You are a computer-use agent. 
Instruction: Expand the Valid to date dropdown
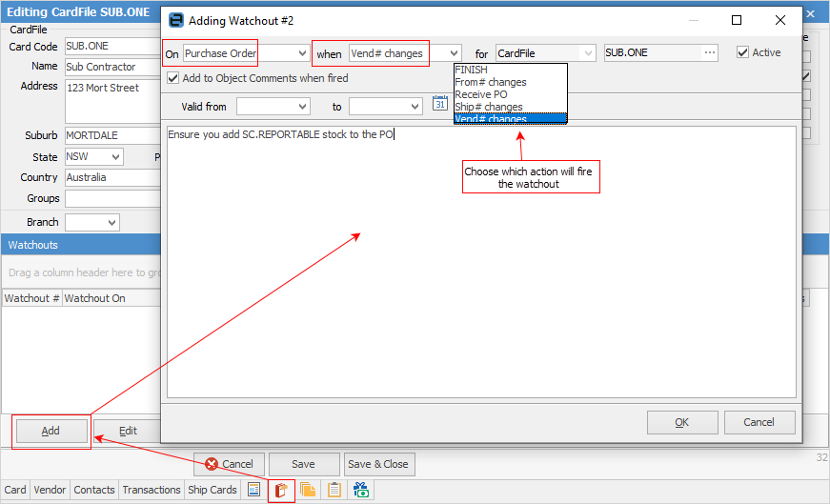[415, 107]
